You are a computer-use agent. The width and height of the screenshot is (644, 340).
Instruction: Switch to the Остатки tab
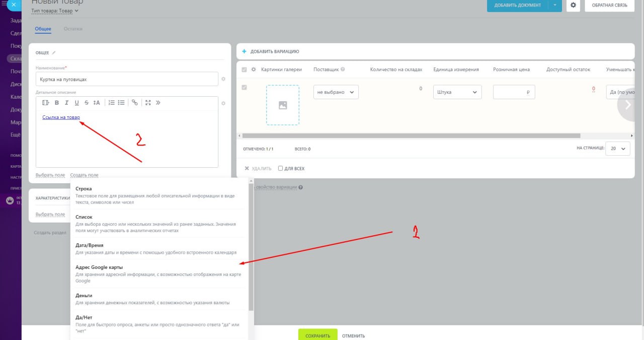coord(73,29)
